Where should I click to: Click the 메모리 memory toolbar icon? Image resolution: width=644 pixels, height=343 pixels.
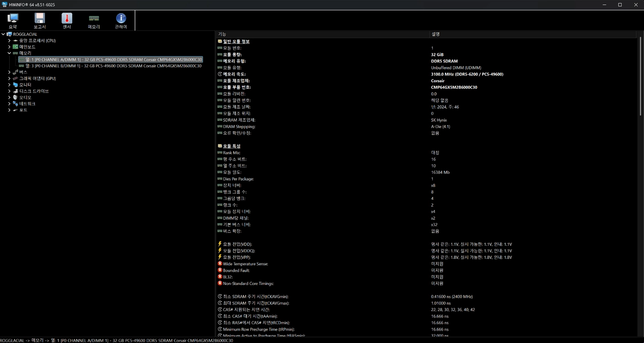pos(94,18)
